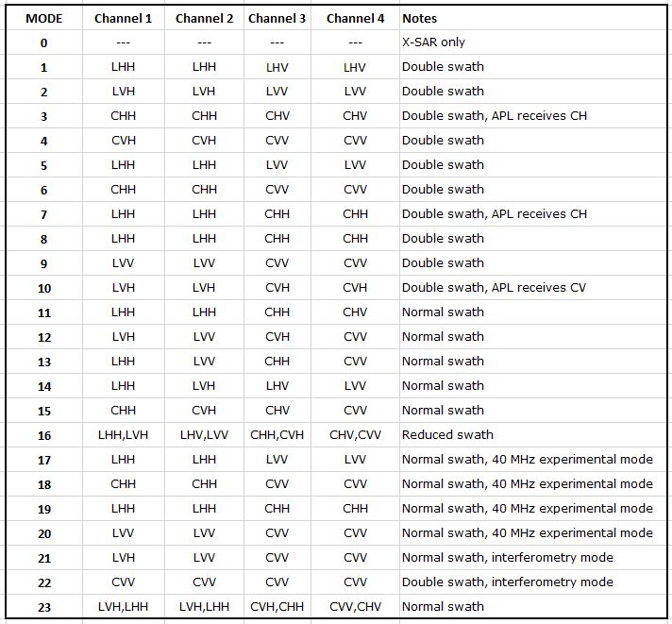672x624 pixels.
Task: Select the CHV,CVV cell in Channel 4
Action: pos(355,435)
